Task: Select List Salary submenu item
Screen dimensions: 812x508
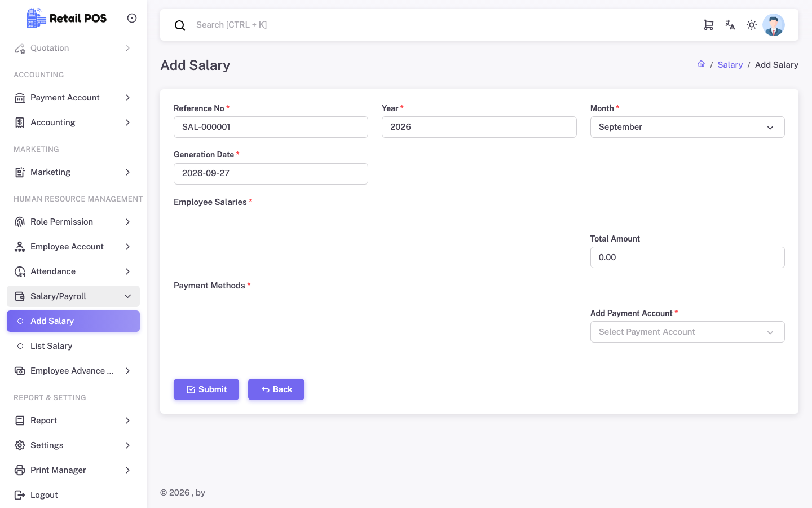Action: point(73,346)
